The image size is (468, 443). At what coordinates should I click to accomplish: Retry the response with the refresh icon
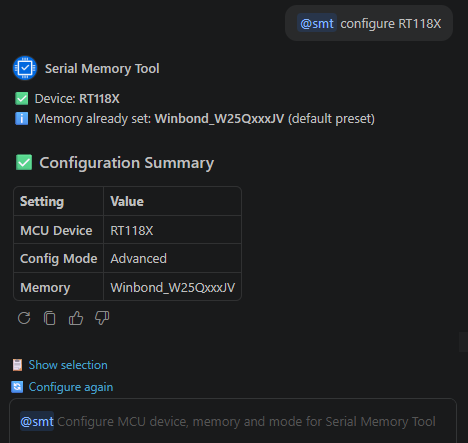pos(24,318)
